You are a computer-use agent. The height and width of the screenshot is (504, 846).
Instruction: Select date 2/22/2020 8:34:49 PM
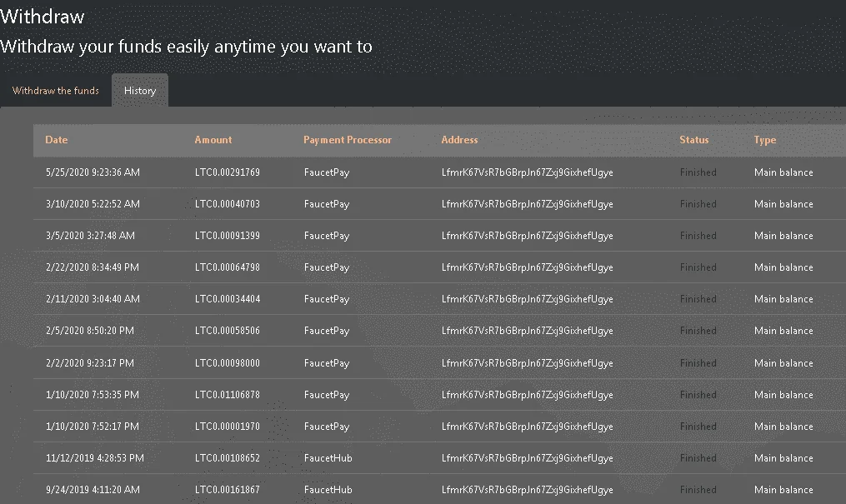93,267
